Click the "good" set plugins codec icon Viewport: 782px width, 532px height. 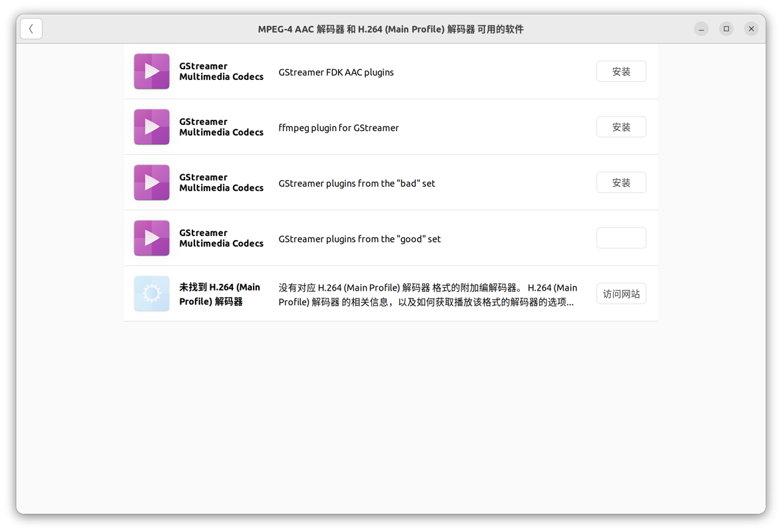[x=152, y=238]
